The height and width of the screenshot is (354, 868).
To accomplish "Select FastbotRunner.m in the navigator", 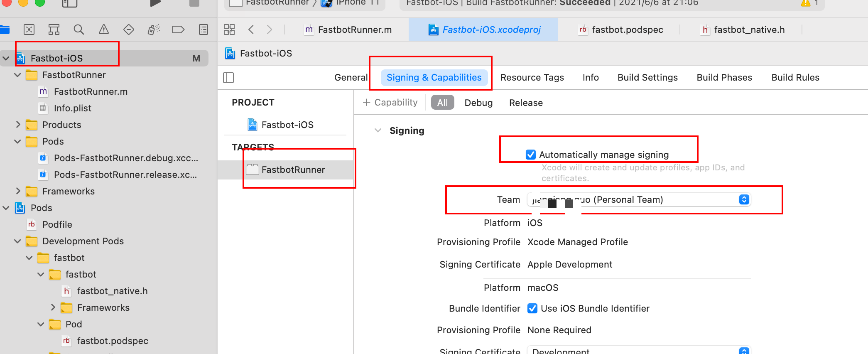I will [x=91, y=91].
